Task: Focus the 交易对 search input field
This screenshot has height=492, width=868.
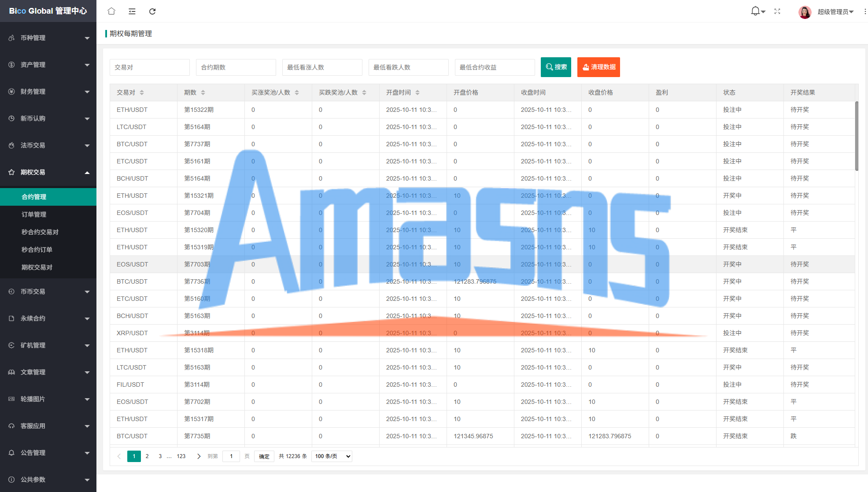Action: pyautogui.click(x=149, y=67)
